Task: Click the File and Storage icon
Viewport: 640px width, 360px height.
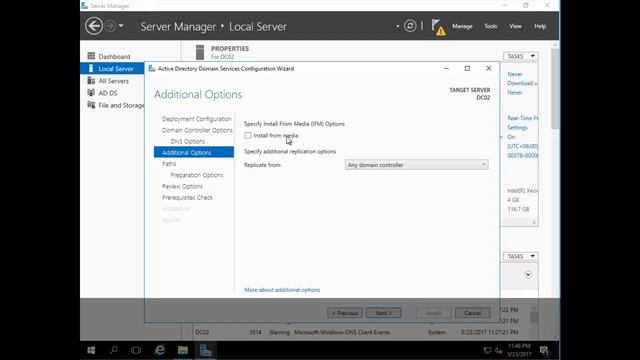Action: [x=91, y=105]
